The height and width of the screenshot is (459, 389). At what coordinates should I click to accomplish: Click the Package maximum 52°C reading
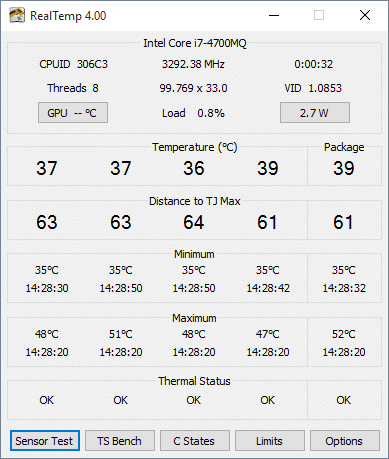coord(344,334)
